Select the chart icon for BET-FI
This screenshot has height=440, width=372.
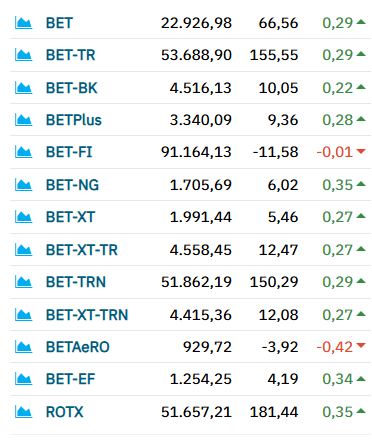click(x=24, y=152)
